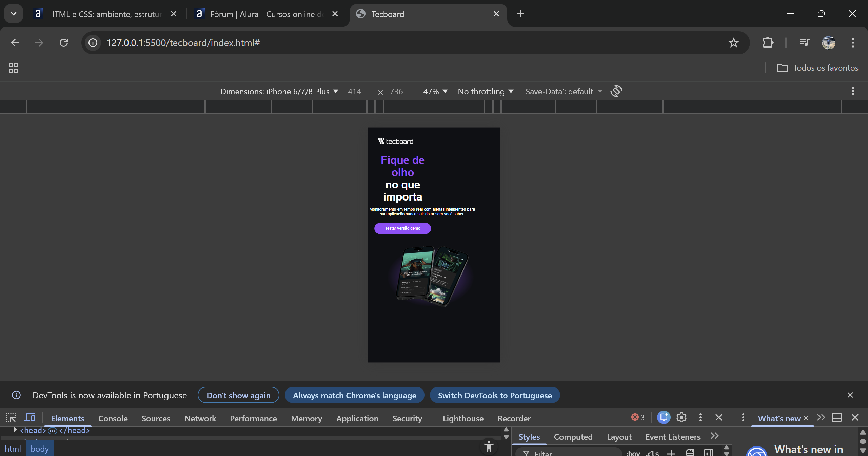The width and height of the screenshot is (868, 456).
Task: Toggle the :hov element state panel
Action: pos(633,453)
